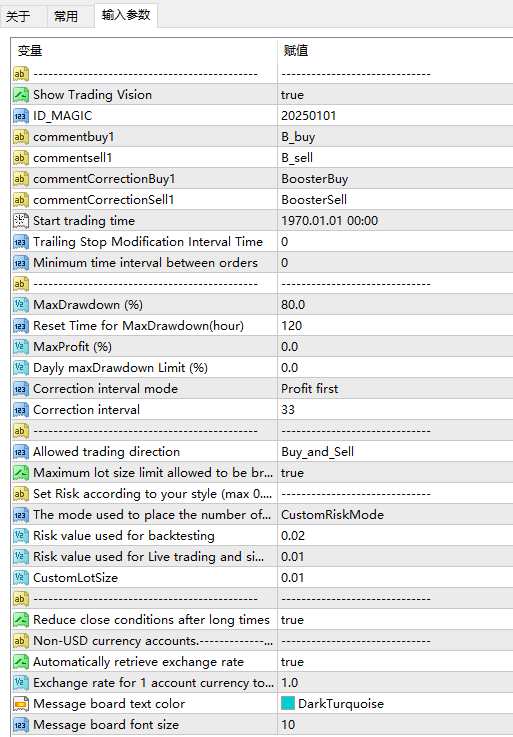Viewport: 513px width, 737px height.
Task: Select the Dayly maxDrawdown Limit (%) label
Action: 120,368
